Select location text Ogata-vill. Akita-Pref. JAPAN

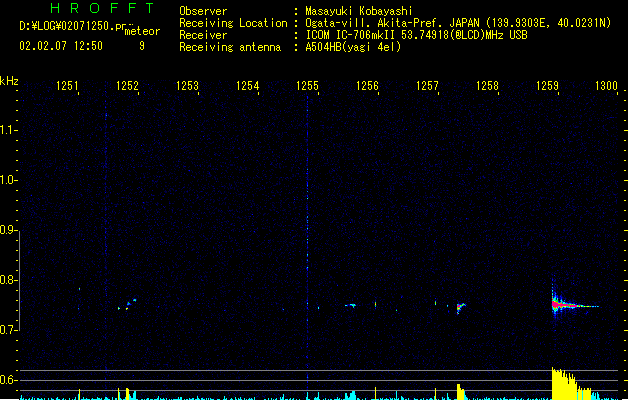point(392,23)
